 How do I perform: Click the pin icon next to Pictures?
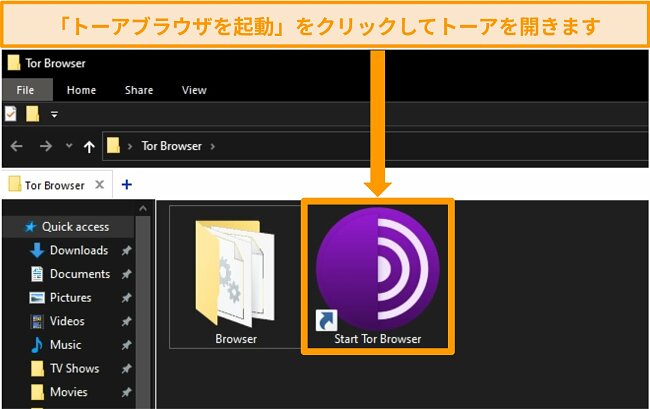click(x=126, y=298)
